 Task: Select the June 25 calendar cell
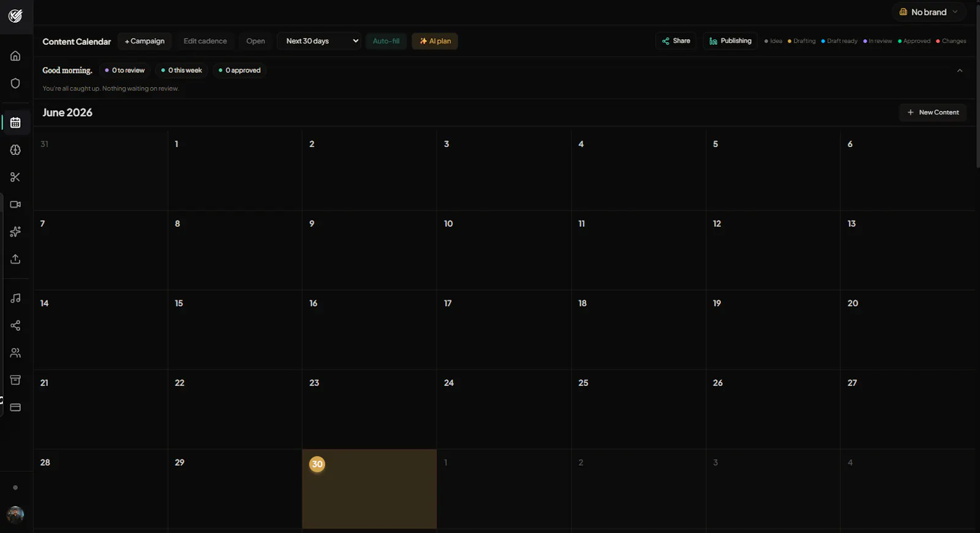639,409
